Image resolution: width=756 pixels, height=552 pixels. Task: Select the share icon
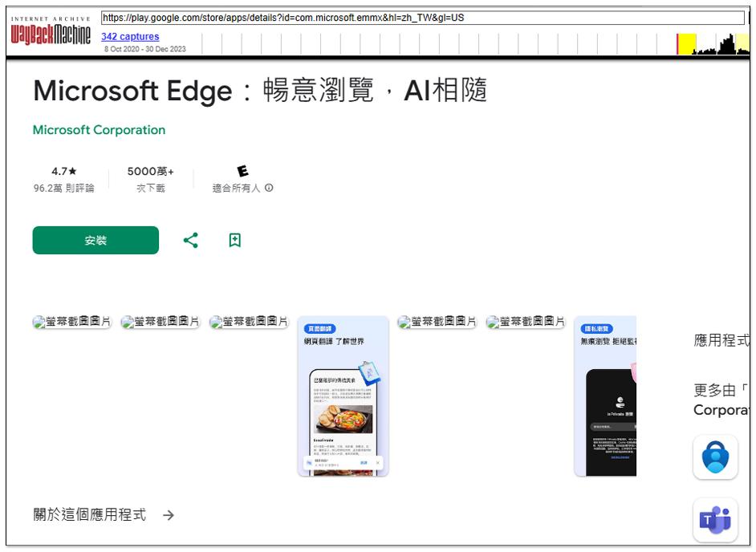tap(190, 239)
